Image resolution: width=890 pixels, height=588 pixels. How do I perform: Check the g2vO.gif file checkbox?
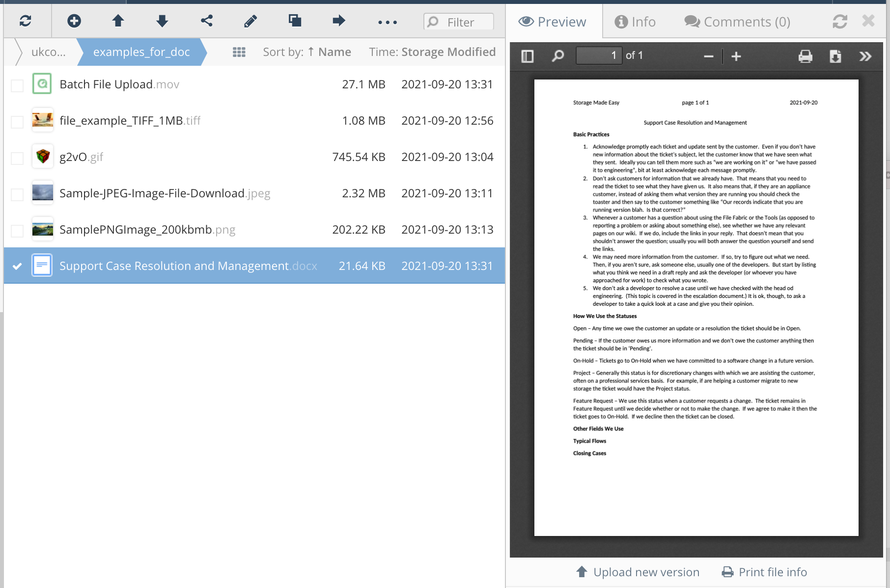(17, 157)
